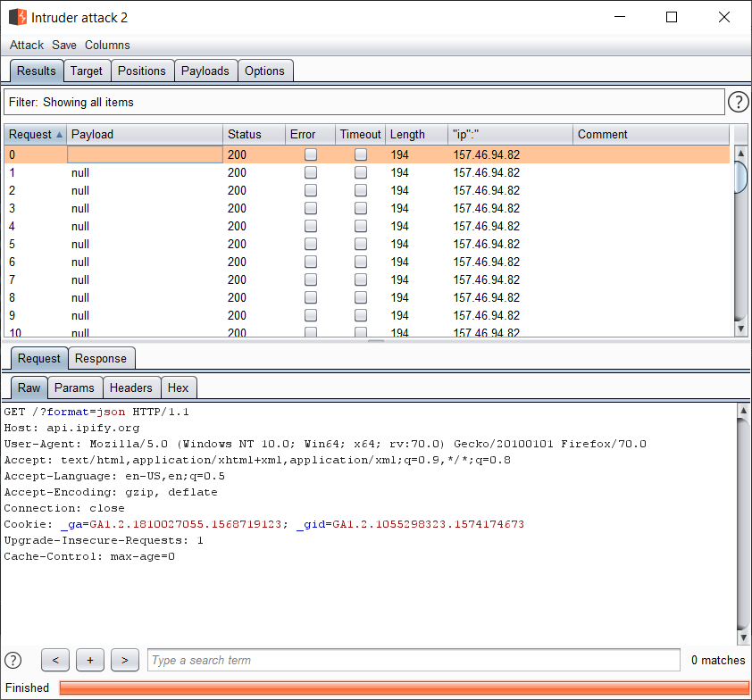
Task: Click the Burp Suite logo in title bar
Action: click(x=18, y=17)
